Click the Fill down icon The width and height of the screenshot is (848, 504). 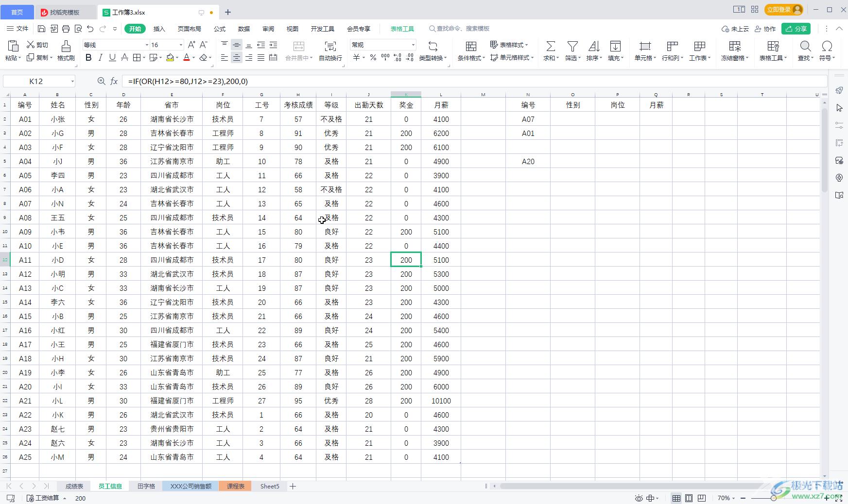point(615,46)
